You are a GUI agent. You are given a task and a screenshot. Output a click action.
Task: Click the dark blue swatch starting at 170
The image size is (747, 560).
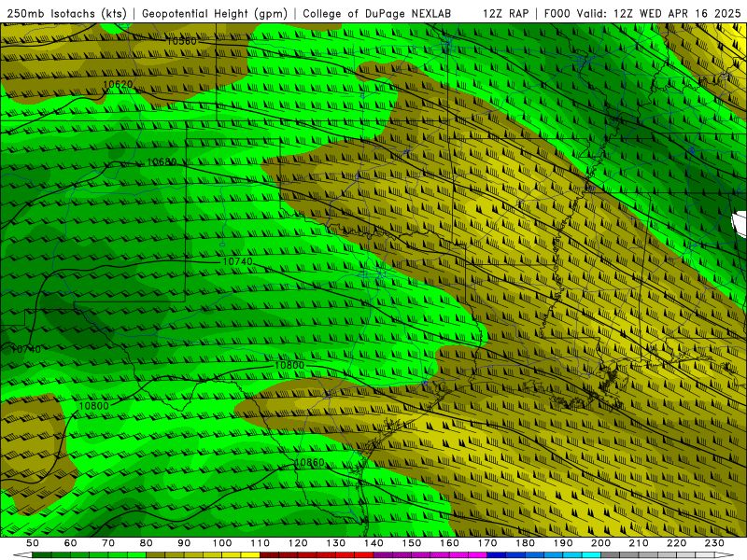coord(497,554)
